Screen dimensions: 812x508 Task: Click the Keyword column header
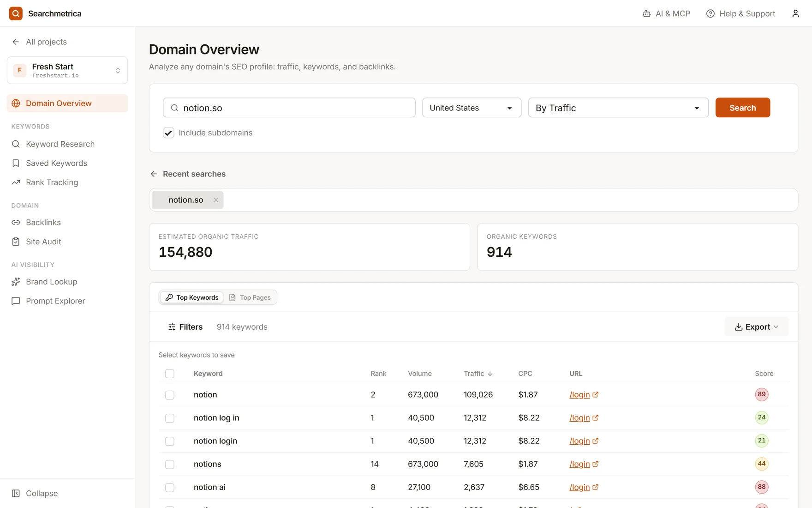[x=208, y=374]
